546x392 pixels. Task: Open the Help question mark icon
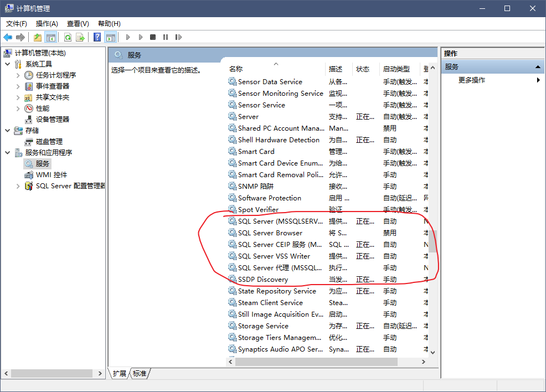(97, 37)
